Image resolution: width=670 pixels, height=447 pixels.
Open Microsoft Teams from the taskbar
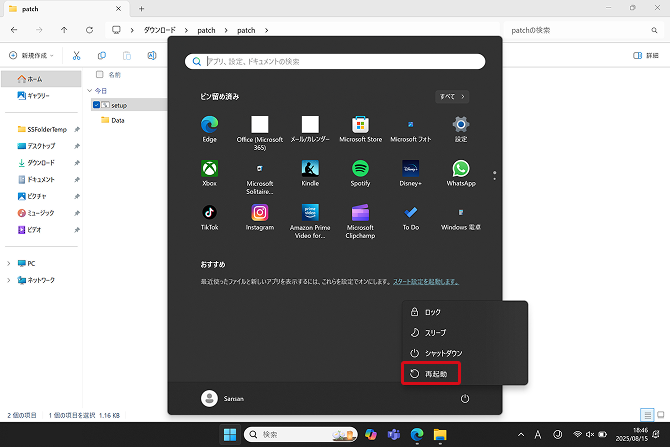pos(394,435)
